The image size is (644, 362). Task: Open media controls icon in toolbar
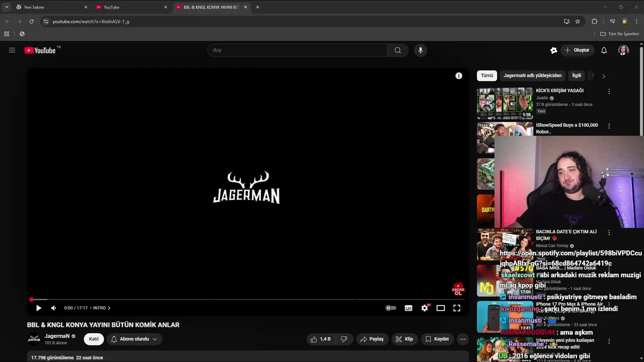[x=612, y=22]
